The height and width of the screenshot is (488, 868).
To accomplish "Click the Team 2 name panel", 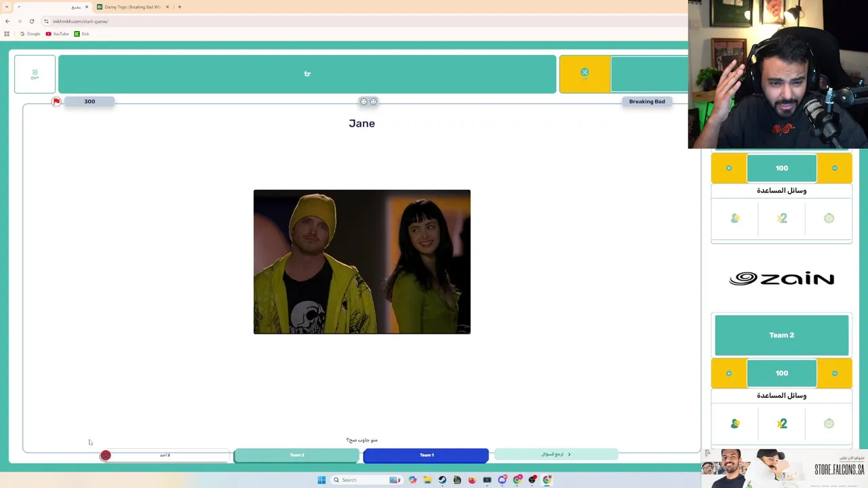I will point(782,335).
